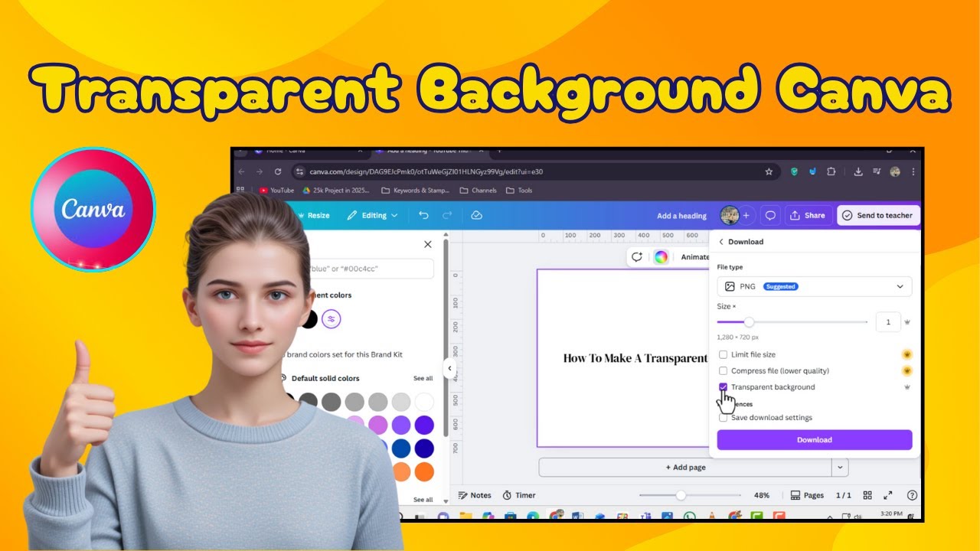Open the Tools bookmark folder
Viewport: 980px width, 551px height.
(519, 191)
